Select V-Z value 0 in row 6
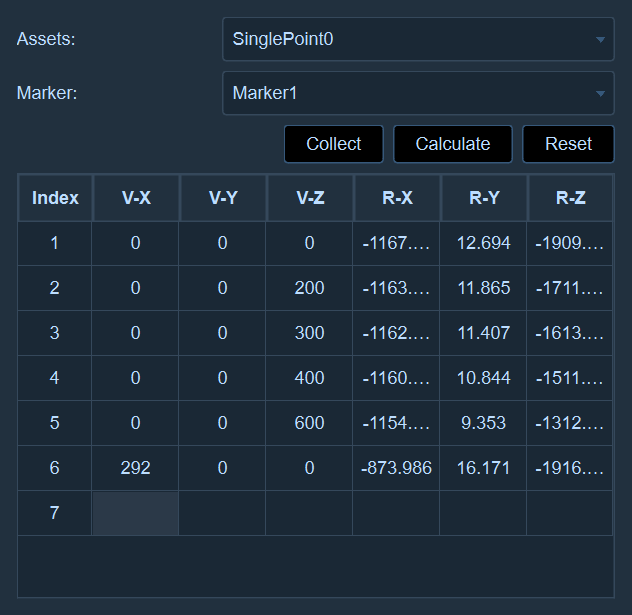Screen dimensions: 632x615 tap(309, 468)
